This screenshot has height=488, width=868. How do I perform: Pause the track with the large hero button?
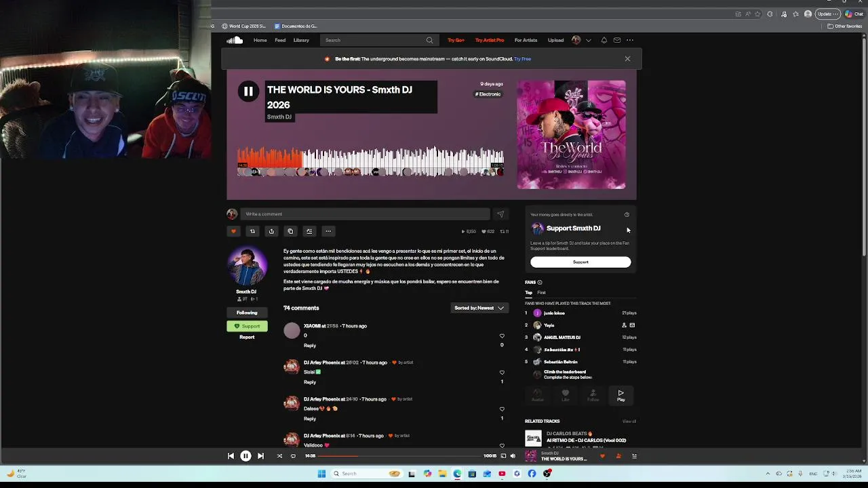[248, 91]
